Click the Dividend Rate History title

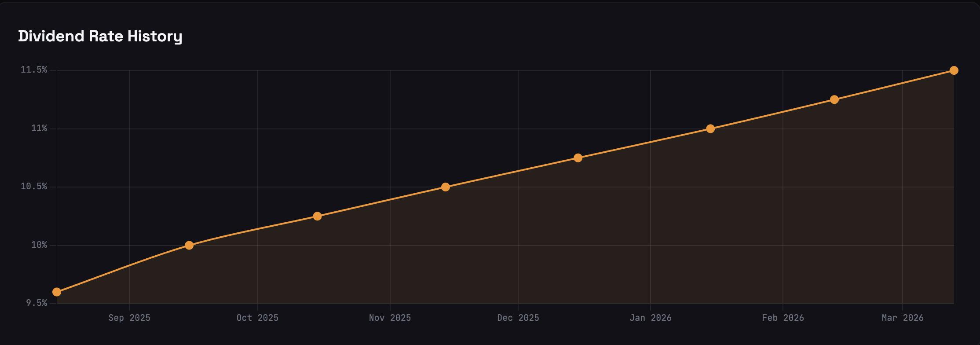(100, 36)
